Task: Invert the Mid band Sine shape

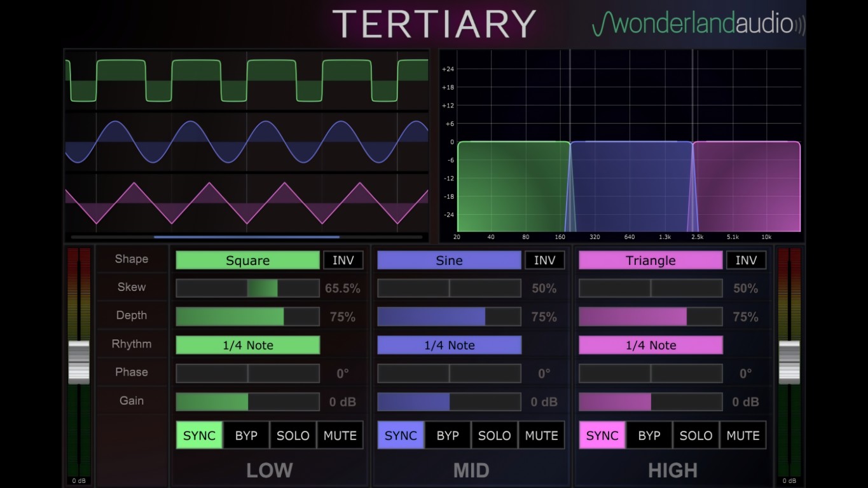Action: 544,261
